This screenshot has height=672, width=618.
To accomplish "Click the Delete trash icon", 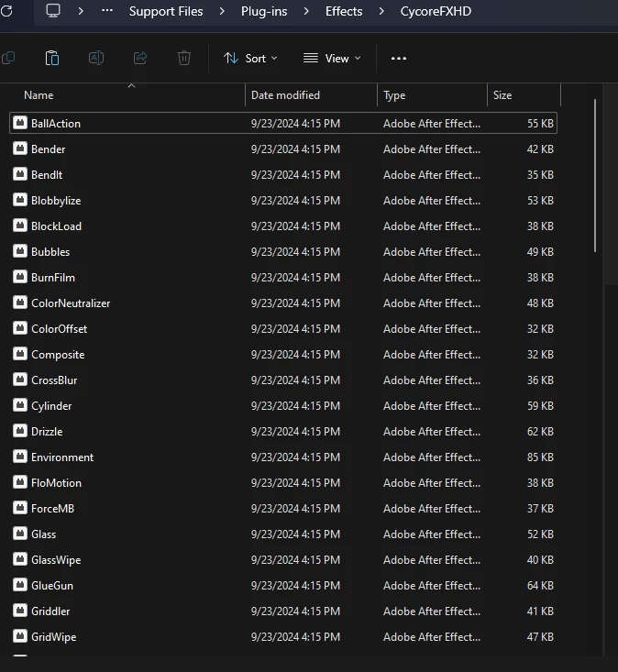I will point(184,58).
